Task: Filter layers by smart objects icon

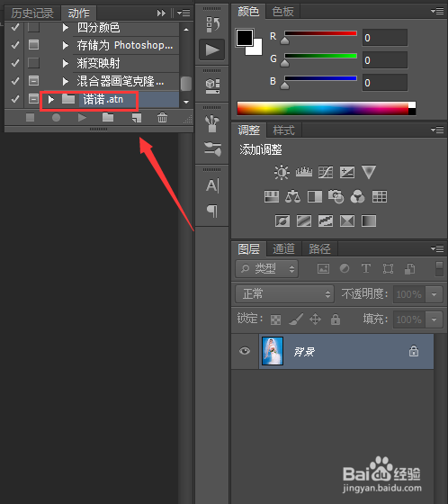Action: (409, 268)
